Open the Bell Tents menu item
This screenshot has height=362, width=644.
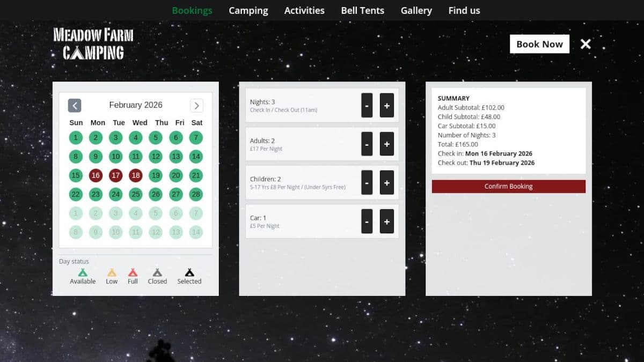362,10
